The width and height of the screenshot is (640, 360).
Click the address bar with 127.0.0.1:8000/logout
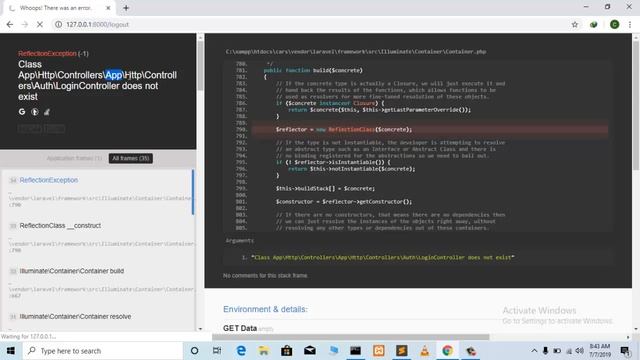[310, 24]
